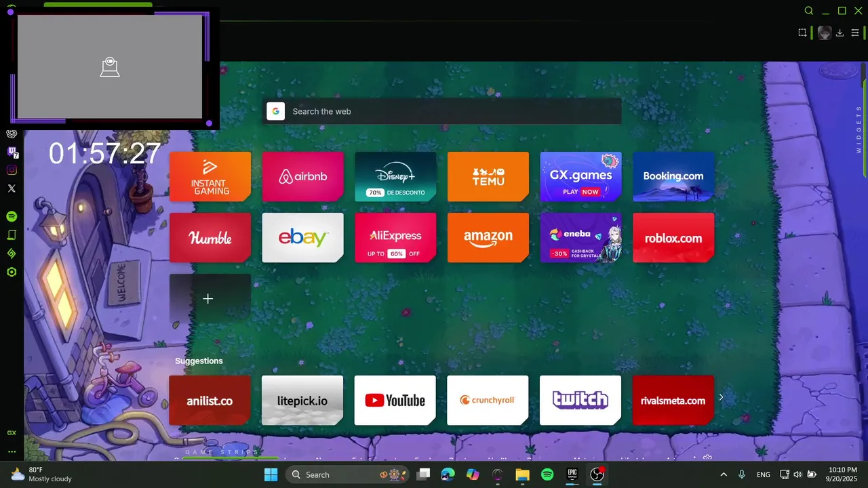This screenshot has width=868, height=488.
Task: Open the Instant Gaming speed dial
Action: coord(210,176)
